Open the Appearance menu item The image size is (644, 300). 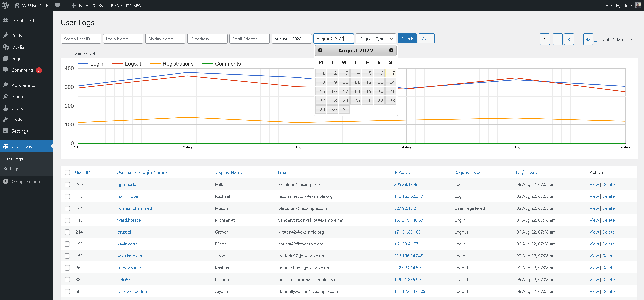pos(23,85)
